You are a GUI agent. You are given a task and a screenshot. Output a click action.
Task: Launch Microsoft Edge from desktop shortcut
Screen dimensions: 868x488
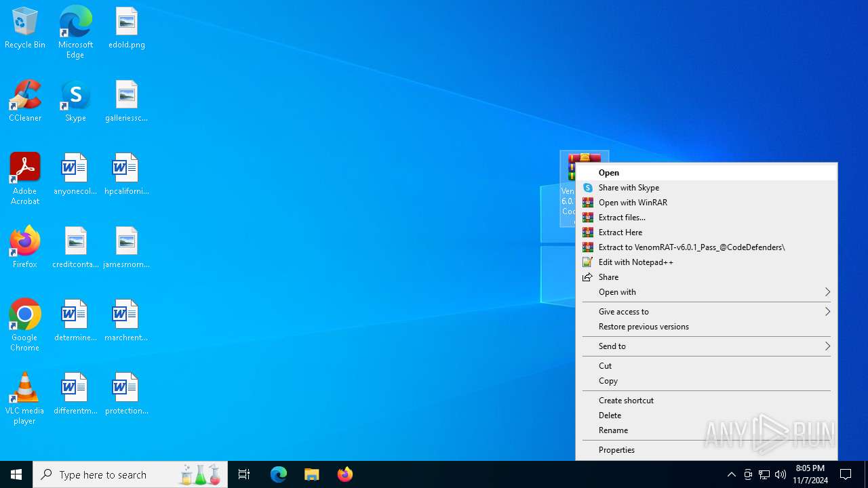(x=75, y=33)
